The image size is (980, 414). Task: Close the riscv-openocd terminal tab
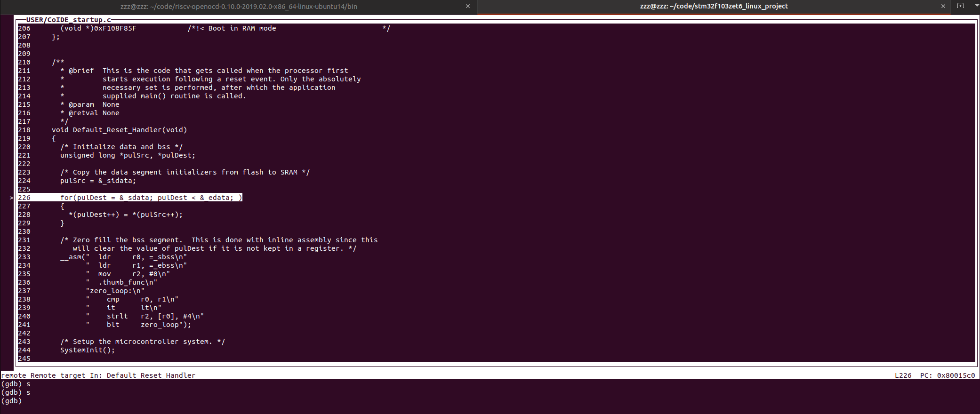click(467, 7)
